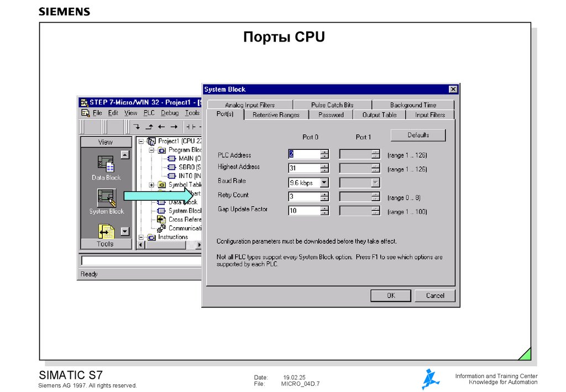This screenshot has height=392, width=566.
Task: Click the left arrow line toolbar icon
Action: pos(161,127)
